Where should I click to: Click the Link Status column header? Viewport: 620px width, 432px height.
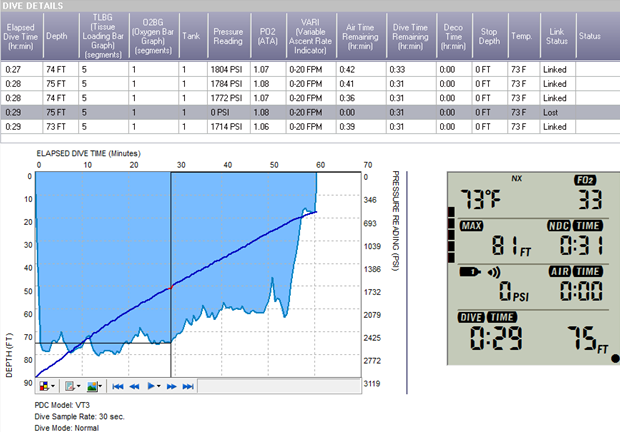(556, 38)
